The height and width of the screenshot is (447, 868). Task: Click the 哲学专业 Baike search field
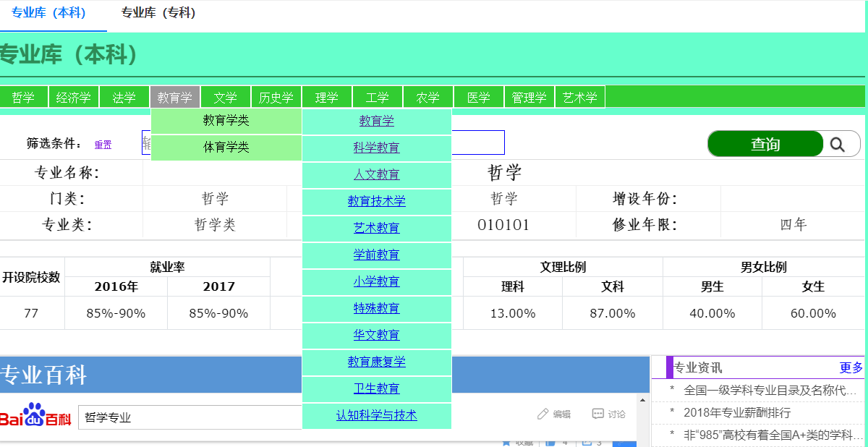188,417
